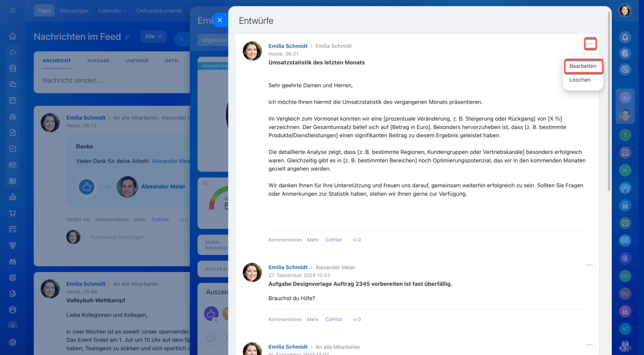Close the Entwürfe slider with the X button
The width and height of the screenshot is (644, 355).
coord(220,20)
